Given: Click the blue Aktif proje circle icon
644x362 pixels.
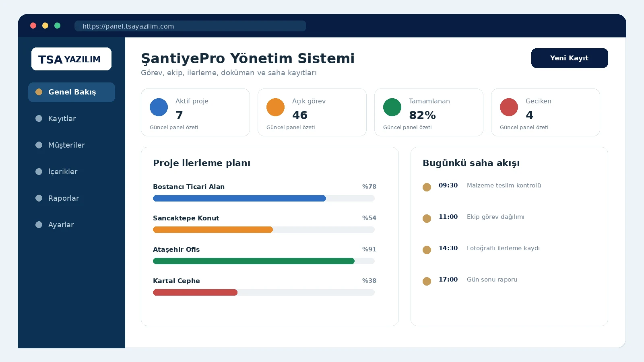Looking at the screenshot, I should (159, 107).
